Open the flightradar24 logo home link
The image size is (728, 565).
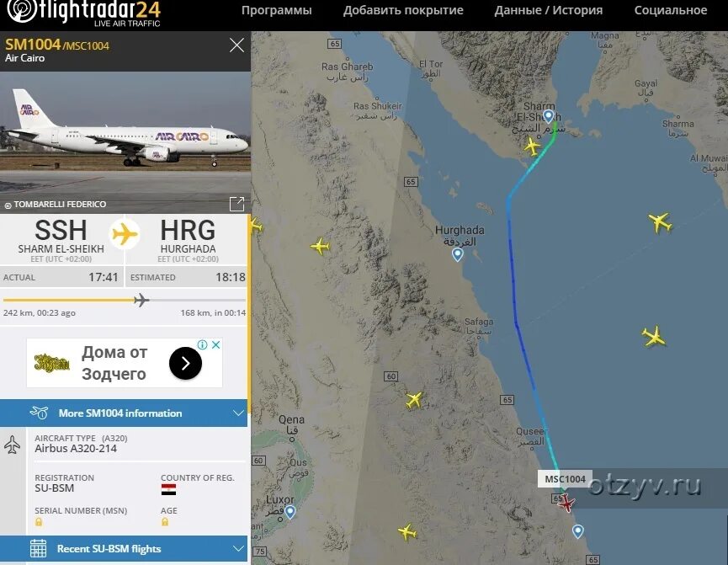point(84,13)
